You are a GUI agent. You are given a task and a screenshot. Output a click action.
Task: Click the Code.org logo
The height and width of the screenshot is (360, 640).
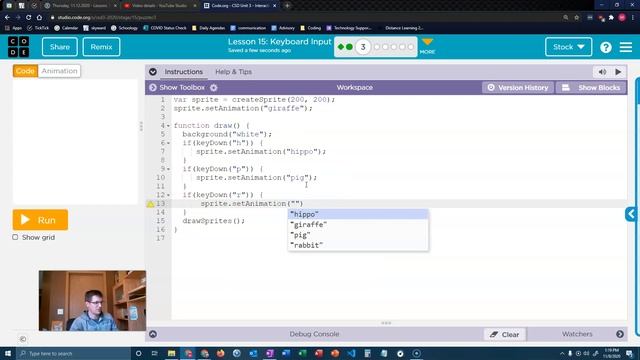[x=18, y=47]
